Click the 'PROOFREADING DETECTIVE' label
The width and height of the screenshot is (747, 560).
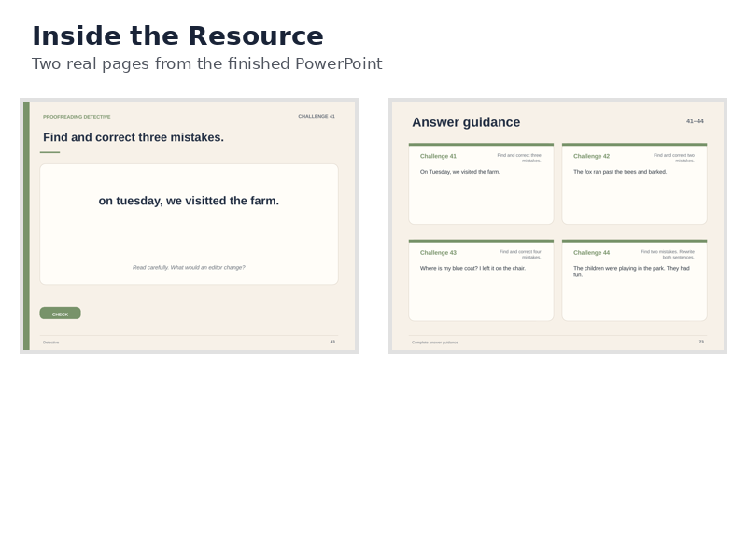[77, 117]
